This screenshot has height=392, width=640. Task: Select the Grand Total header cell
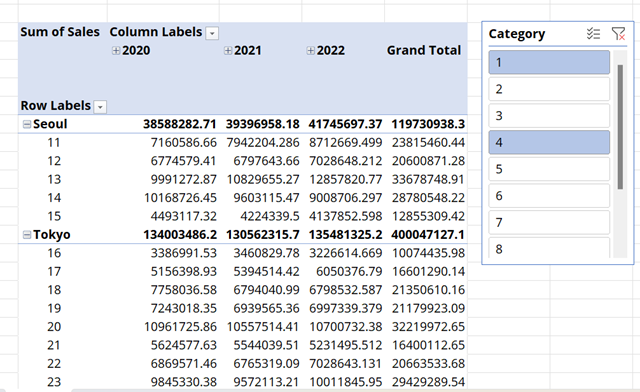(x=426, y=50)
